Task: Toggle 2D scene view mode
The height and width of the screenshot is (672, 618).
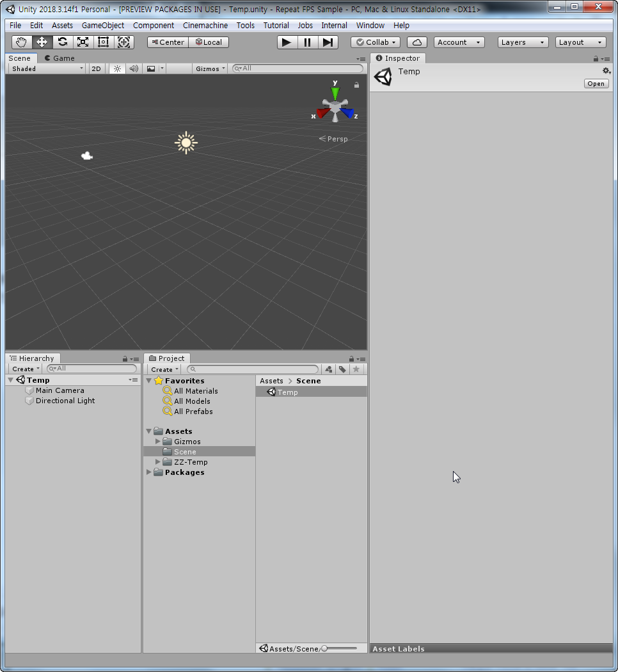Action: [97, 68]
